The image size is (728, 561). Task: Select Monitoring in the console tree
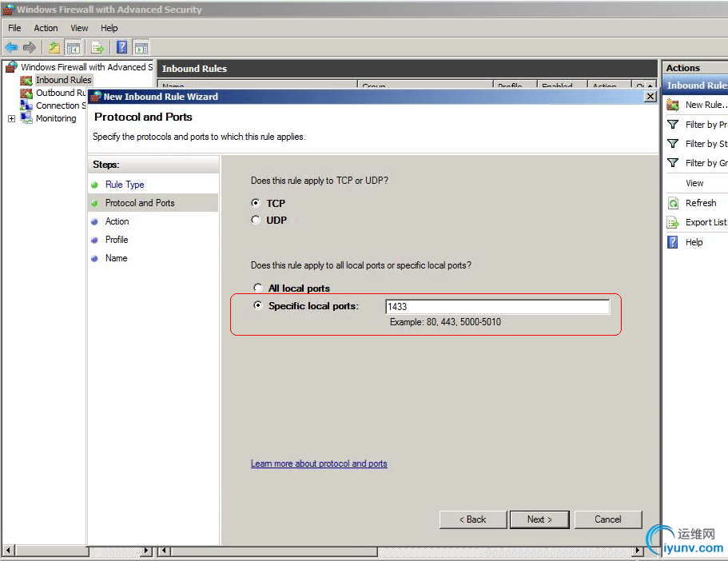(56, 118)
